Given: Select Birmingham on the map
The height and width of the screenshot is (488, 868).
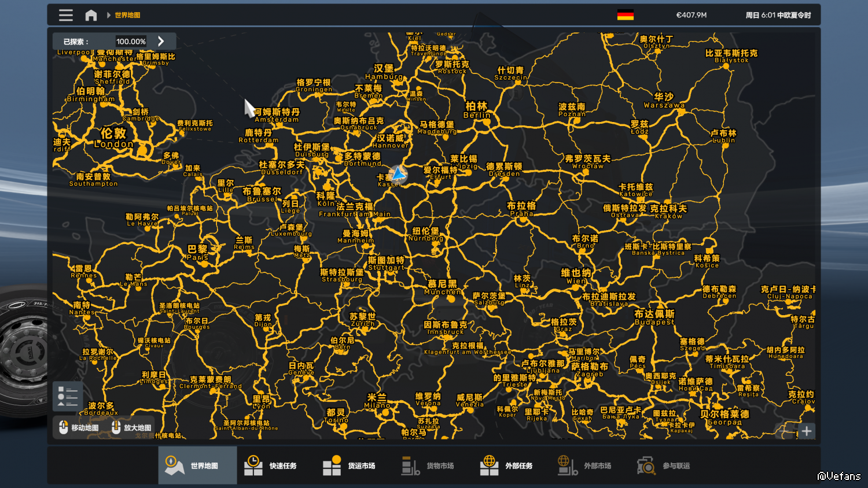Looking at the screenshot, I should (x=91, y=95).
